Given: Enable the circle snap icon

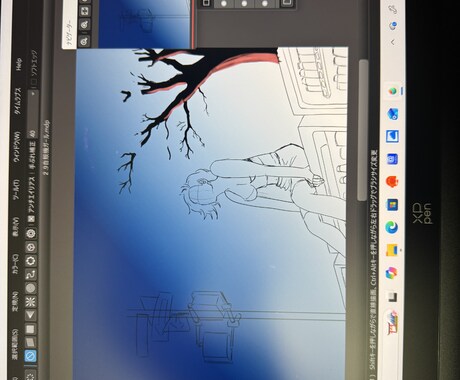Looking at the screenshot, I should coord(30,288).
